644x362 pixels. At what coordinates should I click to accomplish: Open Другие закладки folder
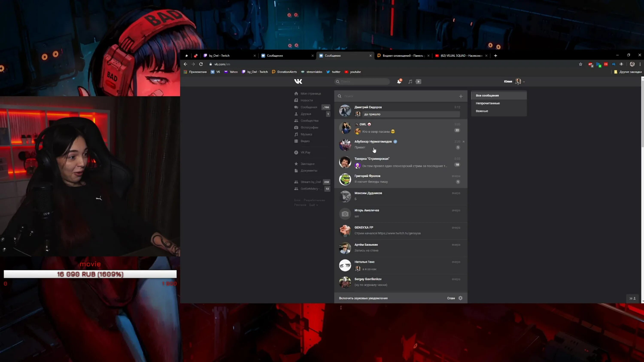(x=628, y=72)
